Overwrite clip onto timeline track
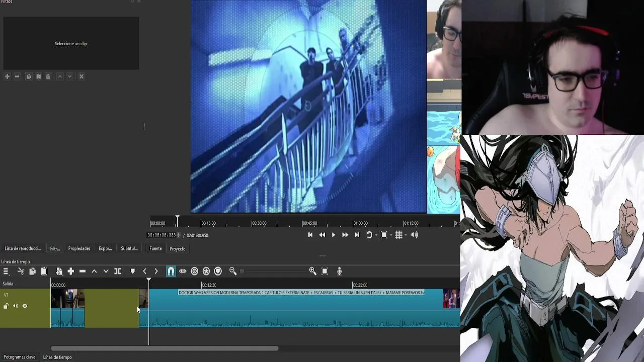Image resolution: width=644 pixels, height=362 pixels. [x=106, y=271]
